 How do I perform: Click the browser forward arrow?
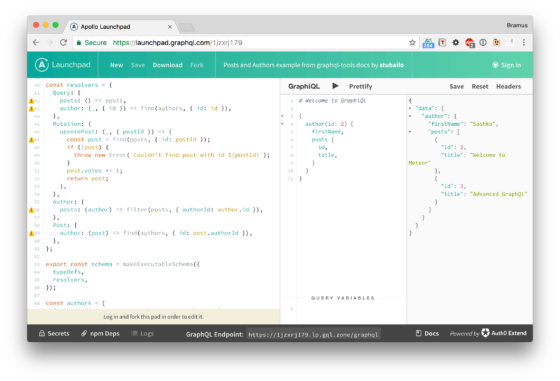point(50,42)
